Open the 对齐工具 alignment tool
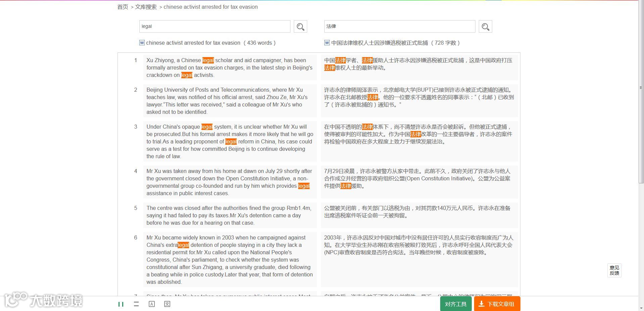Image resolution: width=644 pixels, height=311 pixels. [456, 304]
